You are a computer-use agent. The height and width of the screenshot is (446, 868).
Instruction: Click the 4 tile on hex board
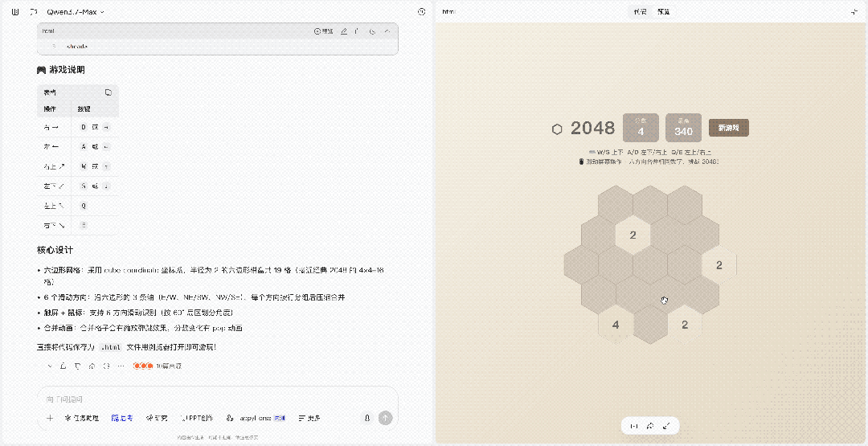(616, 325)
